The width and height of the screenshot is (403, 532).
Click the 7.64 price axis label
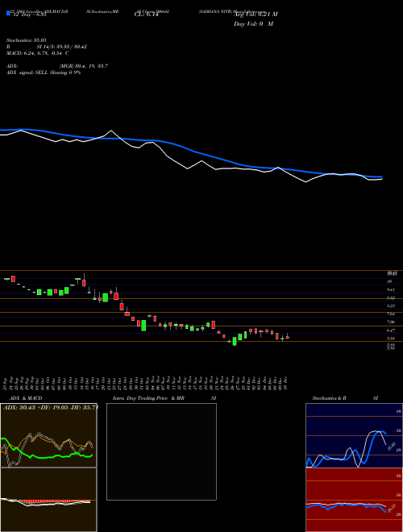(x=391, y=314)
